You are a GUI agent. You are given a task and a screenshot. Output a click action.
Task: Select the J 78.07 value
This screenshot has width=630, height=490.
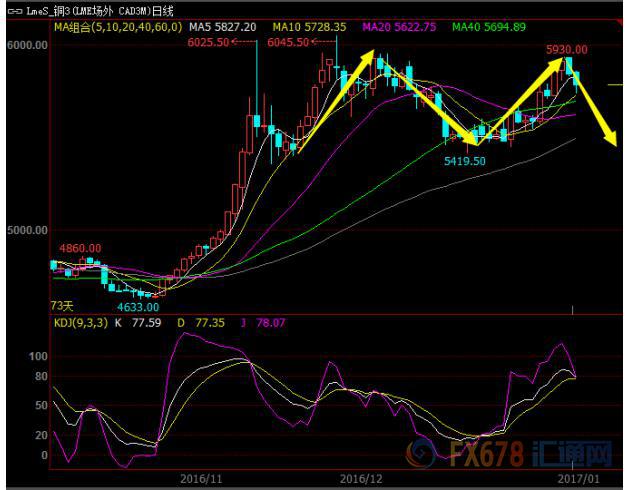point(263,323)
